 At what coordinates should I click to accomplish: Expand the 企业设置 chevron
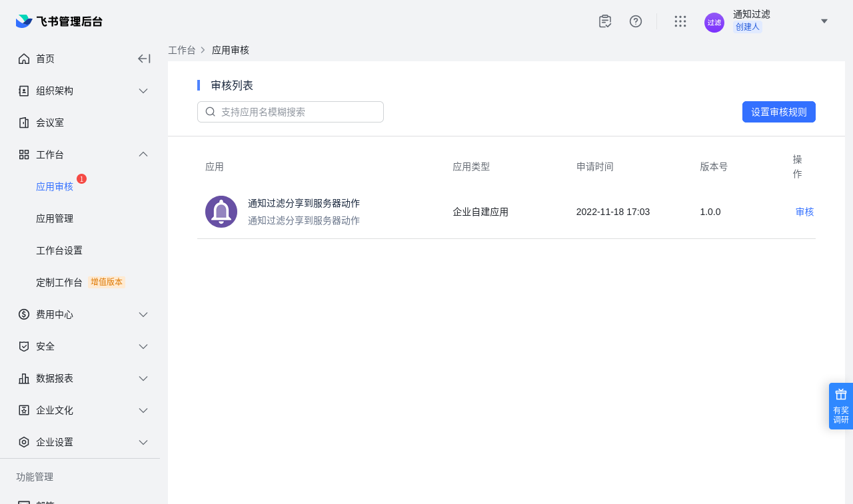[143, 442]
